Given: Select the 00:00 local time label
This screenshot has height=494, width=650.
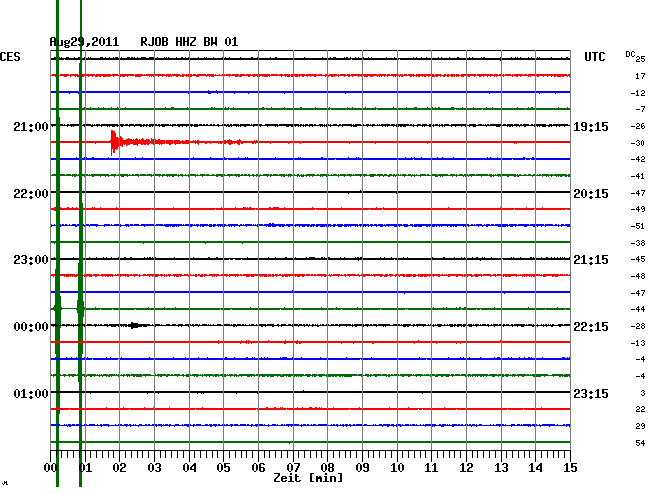Looking at the screenshot, I should (31, 327).
